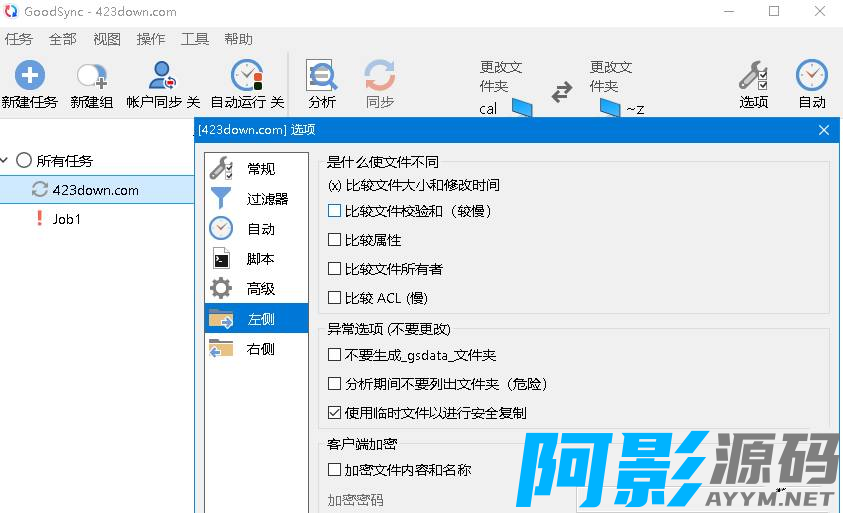Open the 任务 menu

(x=19, y=39)
